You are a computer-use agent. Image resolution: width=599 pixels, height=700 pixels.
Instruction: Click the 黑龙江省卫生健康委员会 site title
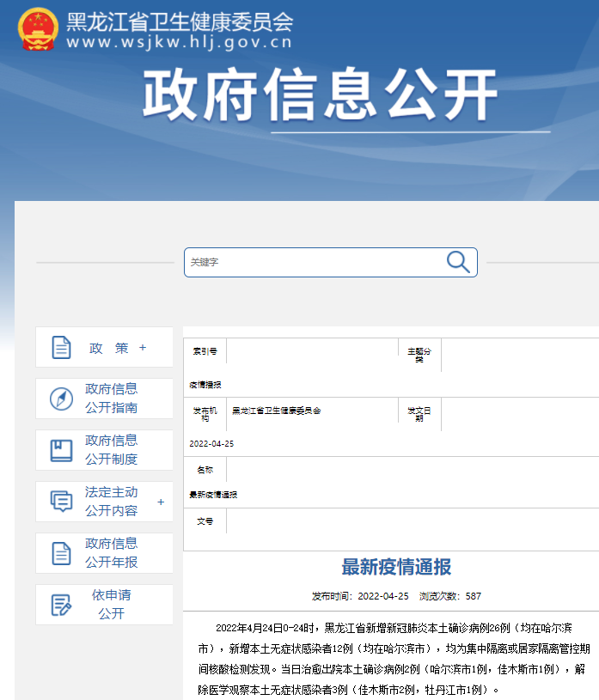tap(179, 21)
